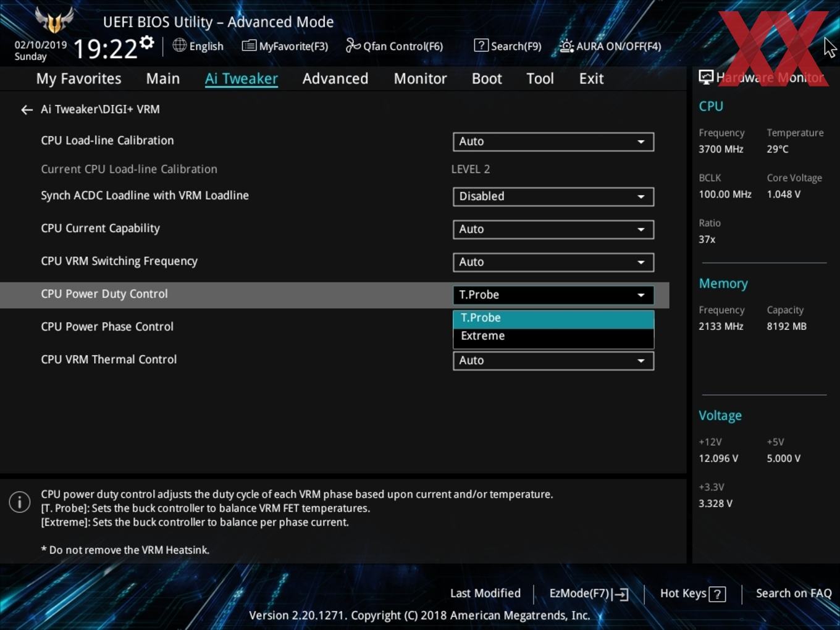Click Ratio 37x value
This screenshot has height=630, width=840.
click(x=707, y=239)
